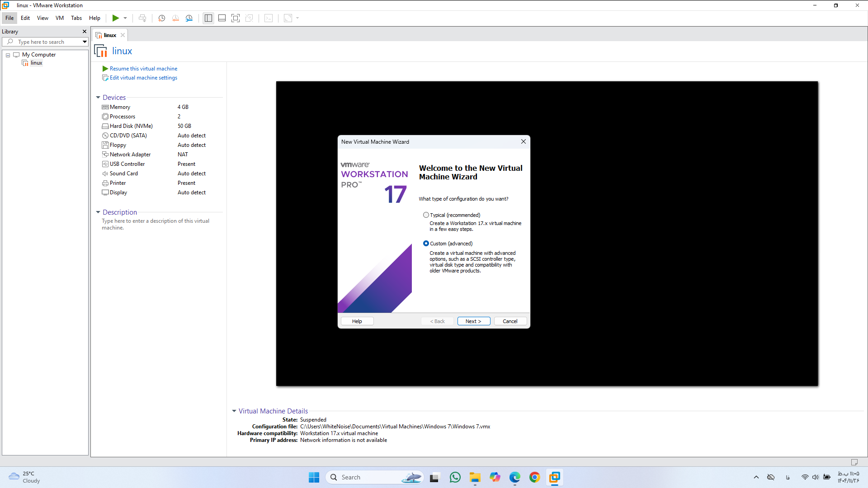Click Next in the wizard

tap(473, 321)
